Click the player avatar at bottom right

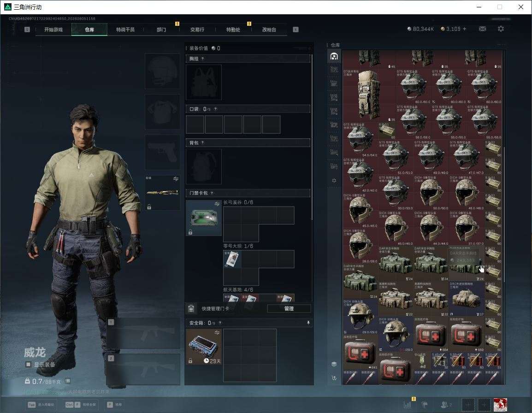(x=500, y=405)
